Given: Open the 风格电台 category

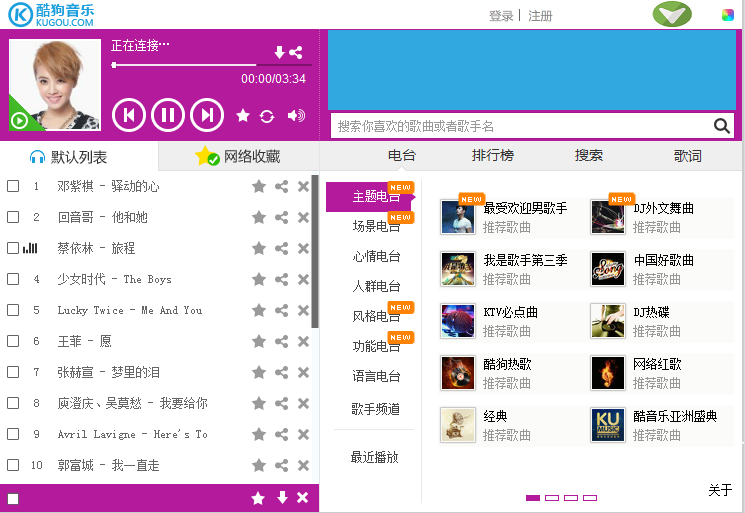Looking at the screenshot, I should coord(376,316).
